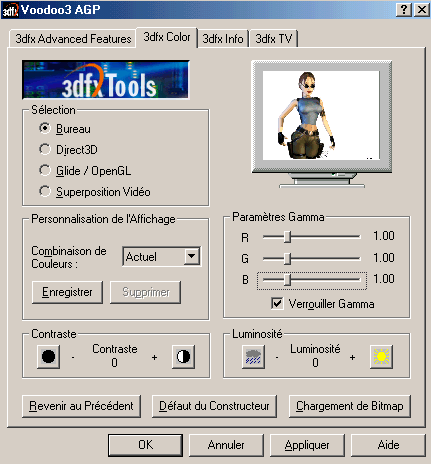Switch to the 3dfx Advanced Features tab
Screen dimensions: 431x464
(73, 39)
